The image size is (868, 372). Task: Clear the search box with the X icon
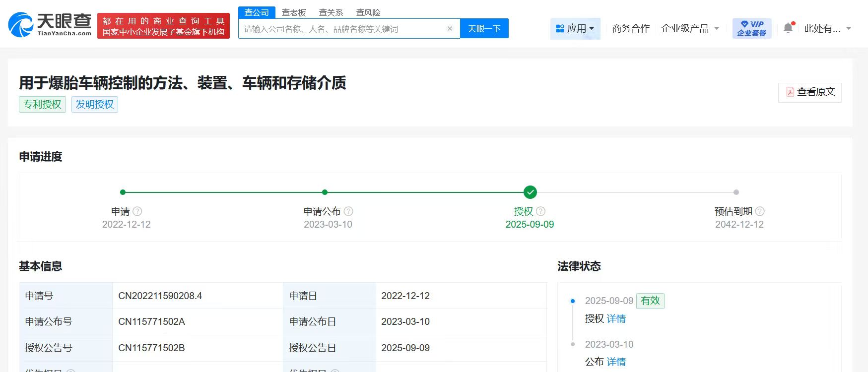(x=450, y=29)
